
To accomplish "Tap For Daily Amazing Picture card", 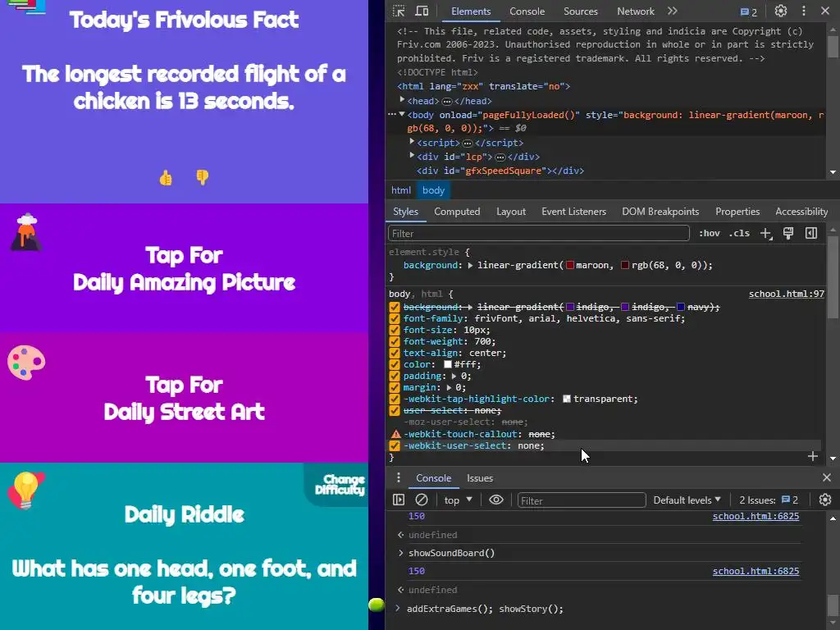I will click(x=184, y=268).
